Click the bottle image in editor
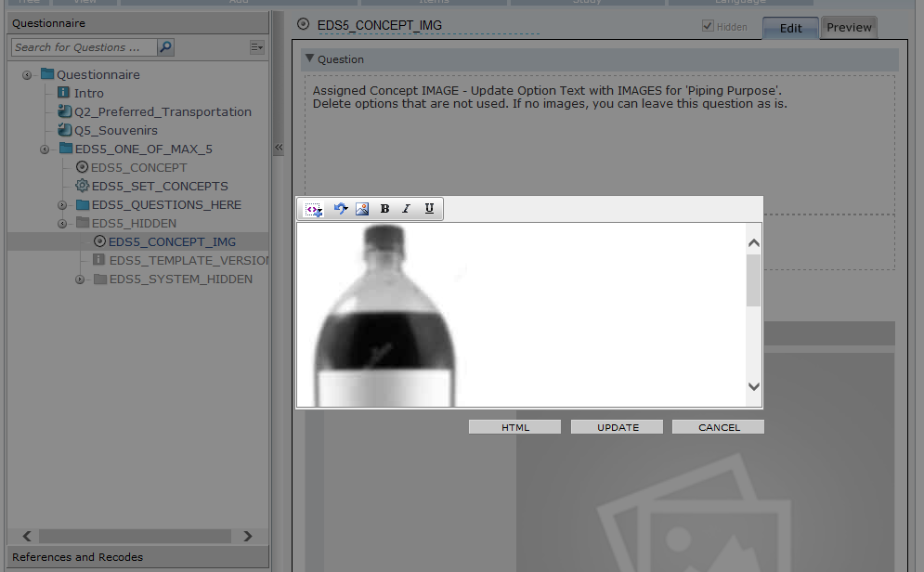Image resolution: width=924 pixels, height=572 pixels. (384, 315)
